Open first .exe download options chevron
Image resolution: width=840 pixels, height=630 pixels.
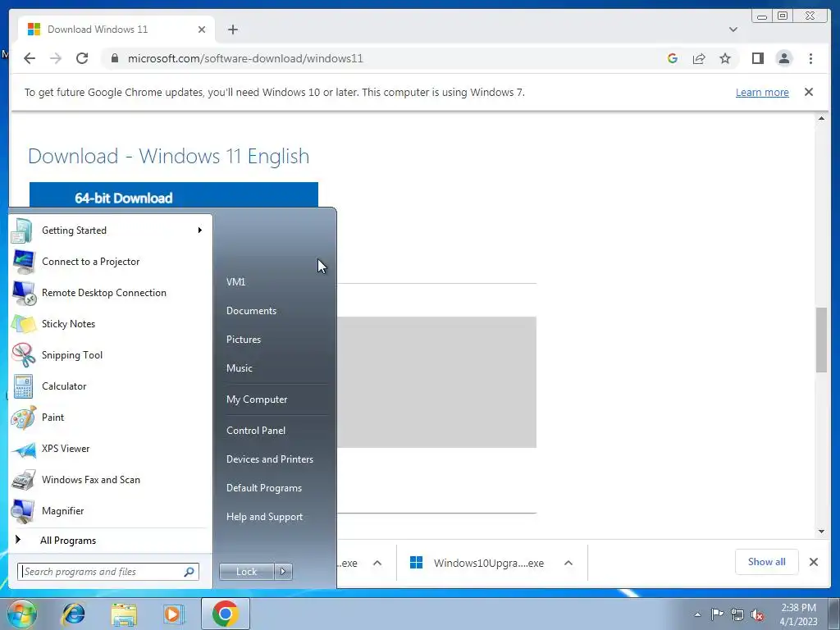click(x=377, y=563)
